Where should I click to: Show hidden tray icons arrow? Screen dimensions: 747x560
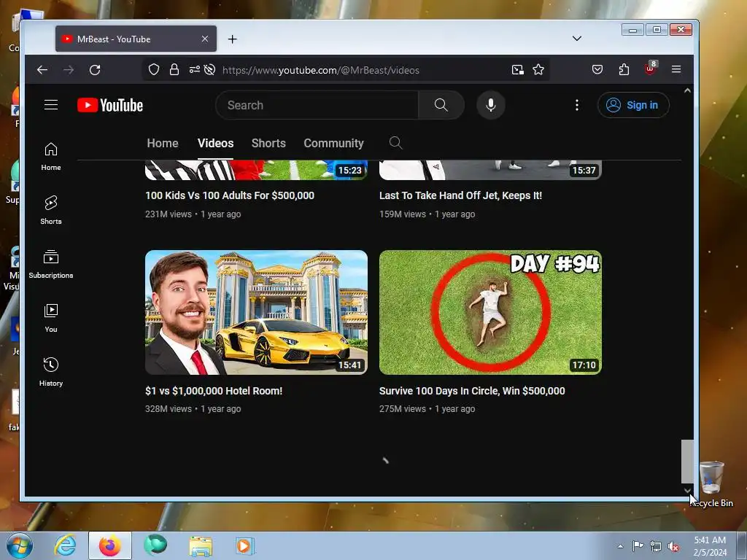tap(620, 546)
